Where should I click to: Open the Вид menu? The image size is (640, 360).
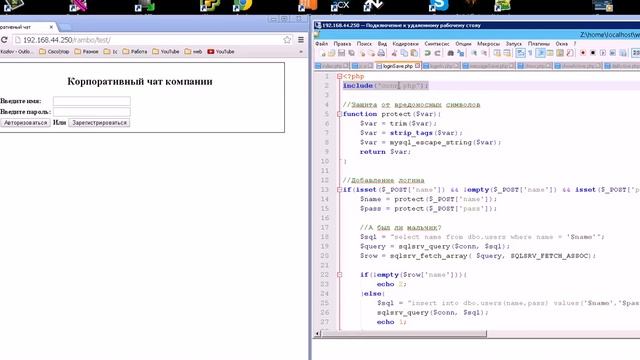click(x=382, y=44)
